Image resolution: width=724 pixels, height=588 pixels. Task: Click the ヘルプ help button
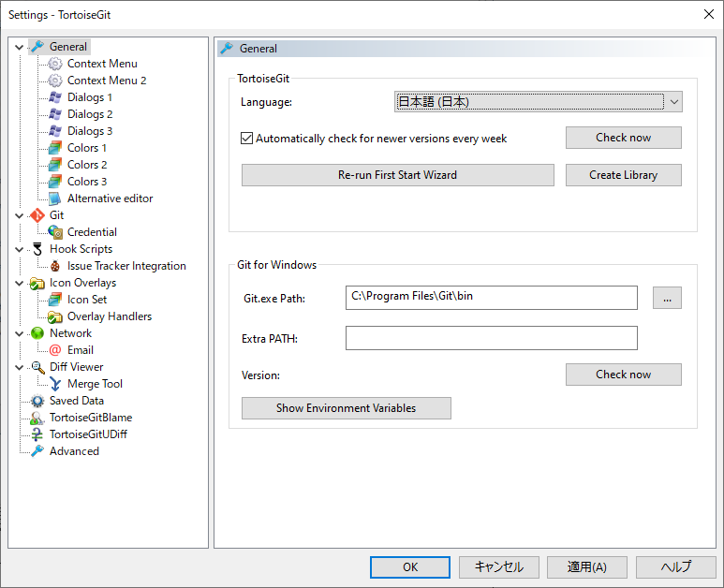[675, 567]
